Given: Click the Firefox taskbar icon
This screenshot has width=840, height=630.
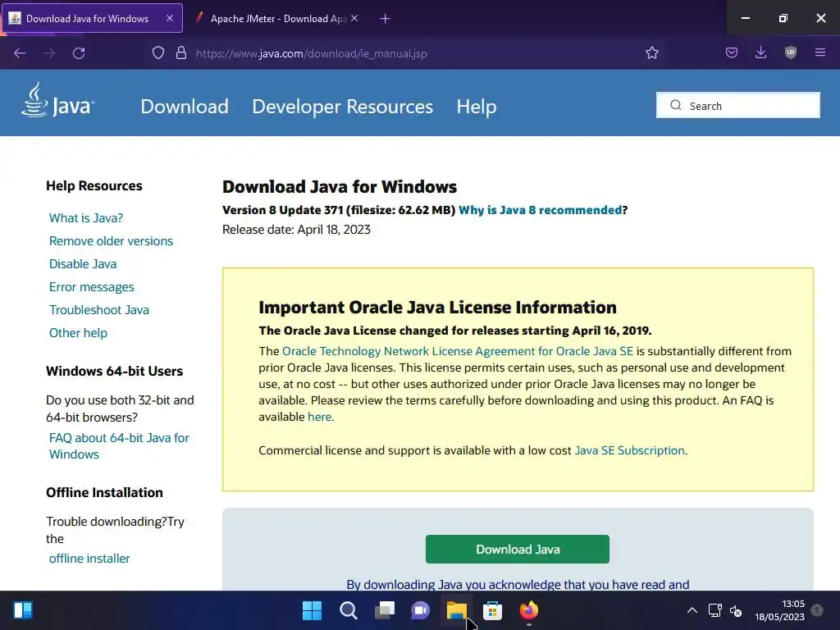Looking at the screenshot, I should point(529,610).
